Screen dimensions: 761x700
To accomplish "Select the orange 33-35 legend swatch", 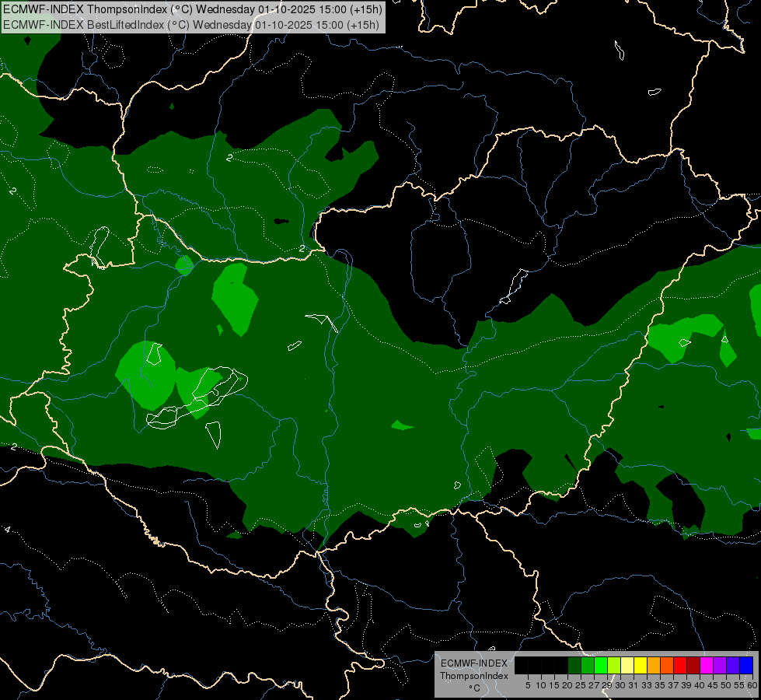I will pyautogui.click(x=654, y=665).
